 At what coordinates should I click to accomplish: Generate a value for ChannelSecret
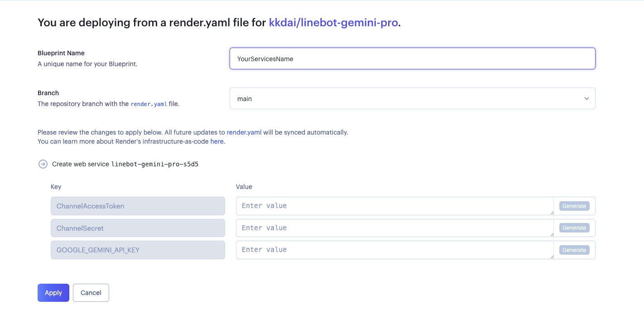pos(574,228)
